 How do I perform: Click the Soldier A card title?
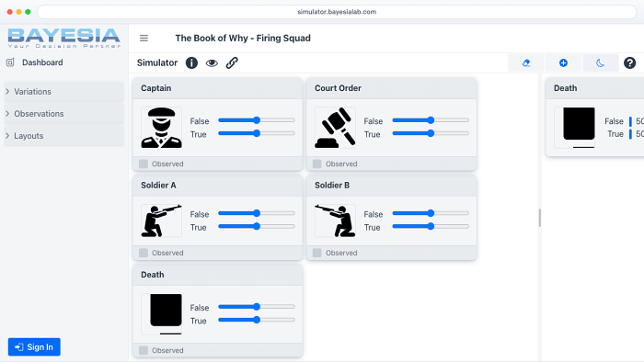point(158,186)
